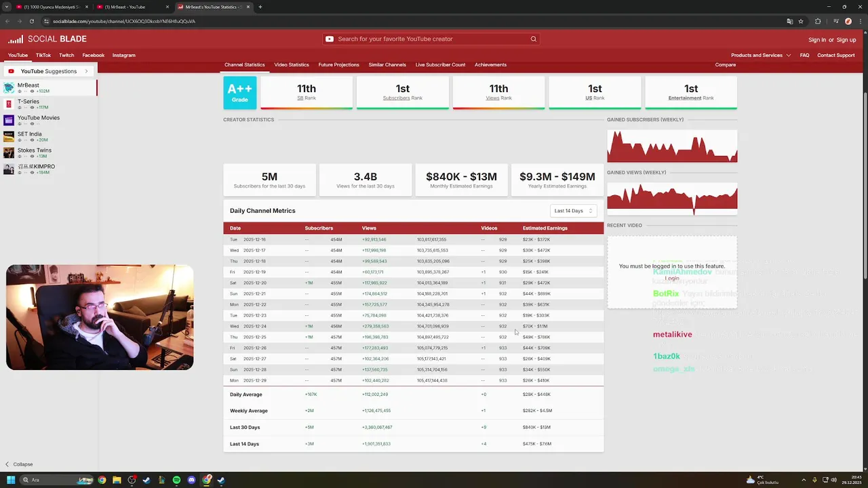868x488 pixels.
Task: Switch to the Twitch platform
Action: pyautogui.click(x=66, y=55)
